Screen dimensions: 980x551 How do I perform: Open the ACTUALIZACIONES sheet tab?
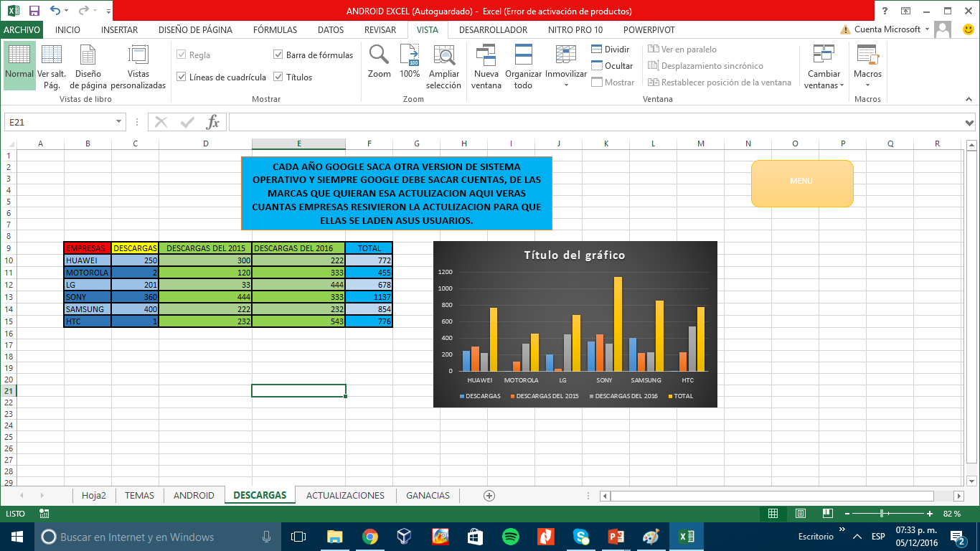[345, 496]
